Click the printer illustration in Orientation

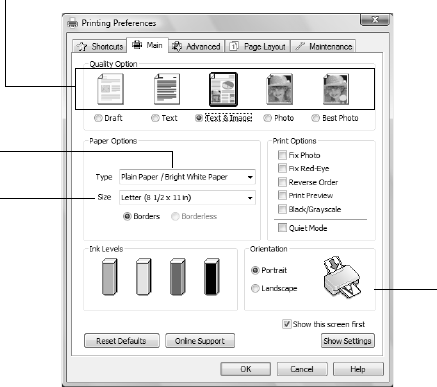click(x=342, y=277)
